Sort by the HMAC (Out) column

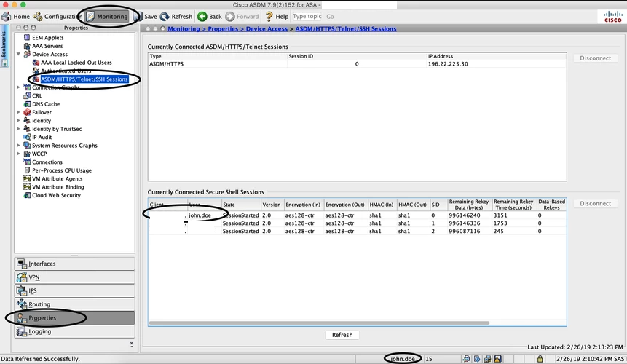point(413,205)
